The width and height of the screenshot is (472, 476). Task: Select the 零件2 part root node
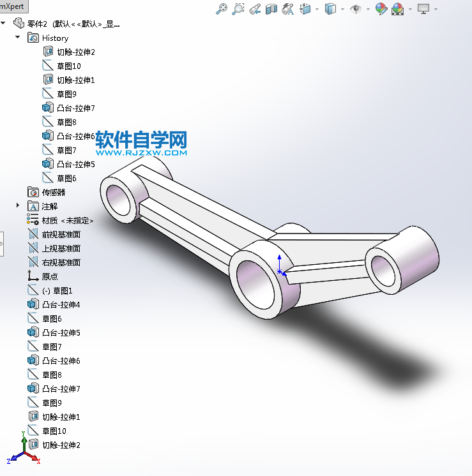[x=66, y=24]
